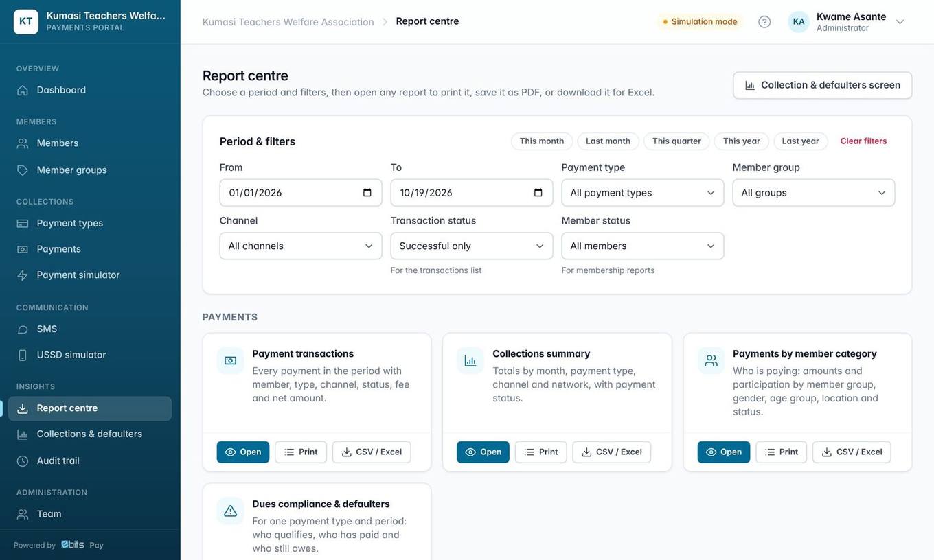Image resolution: width=934 pixels, height=560 pixels.
Task: Click the Clear filters link
Action: 863,141
